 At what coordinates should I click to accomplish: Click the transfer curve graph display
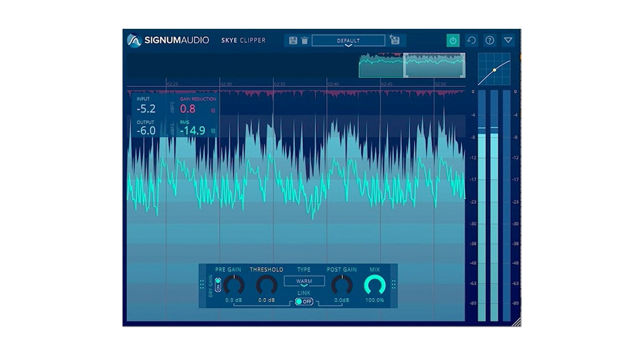click(494, 69)
